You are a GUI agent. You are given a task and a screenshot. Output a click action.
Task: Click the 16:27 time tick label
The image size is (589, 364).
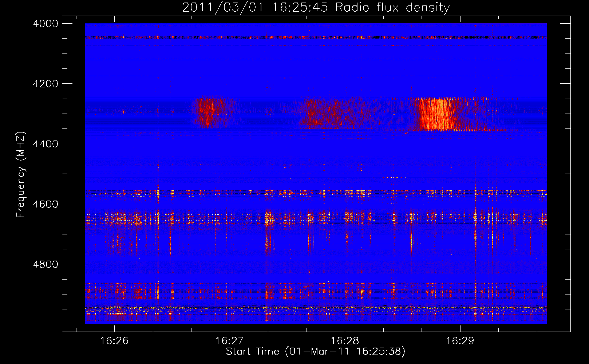230,341
